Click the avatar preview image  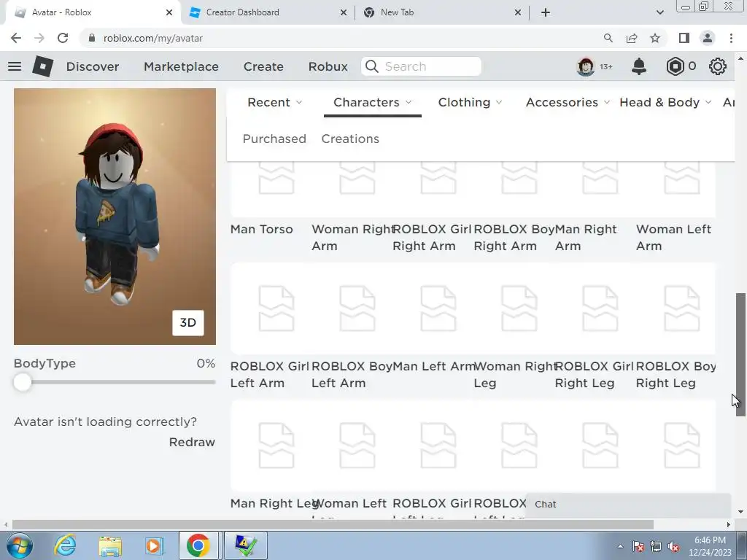pyautogui.click(x=115, y=216)
